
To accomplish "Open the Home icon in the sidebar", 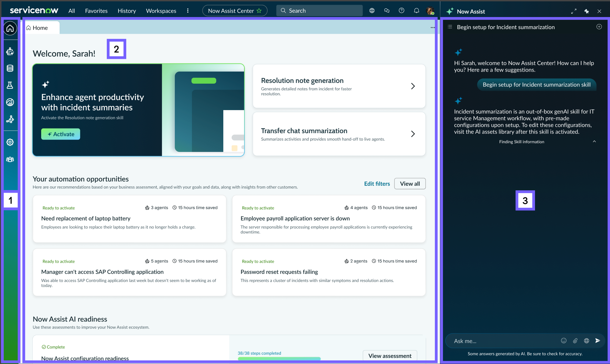I will pos(10,28).
